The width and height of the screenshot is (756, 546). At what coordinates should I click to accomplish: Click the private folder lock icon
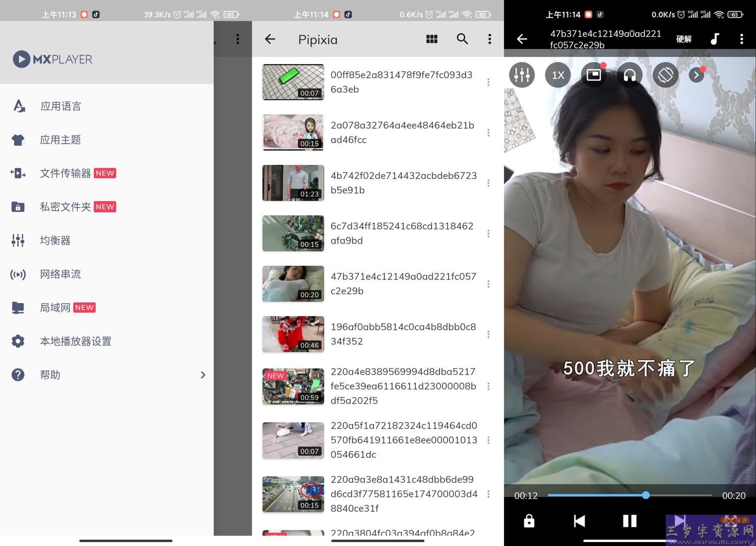18,207
